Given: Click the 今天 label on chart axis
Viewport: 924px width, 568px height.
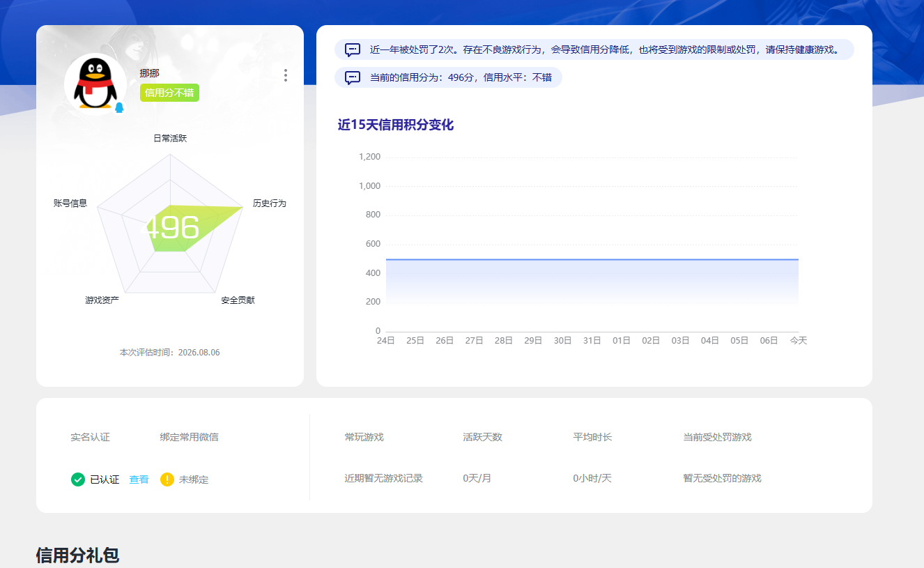Looking at the screenshot, I should click(798, 341).
